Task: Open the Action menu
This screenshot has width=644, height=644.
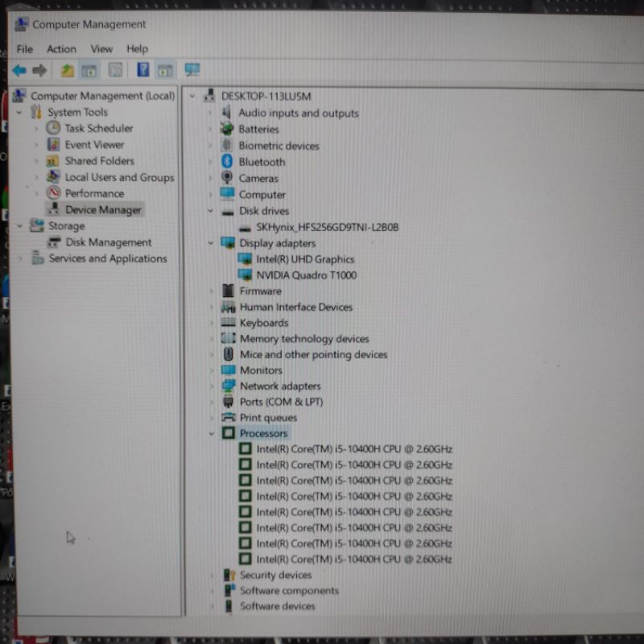Action: coord(61,49)
